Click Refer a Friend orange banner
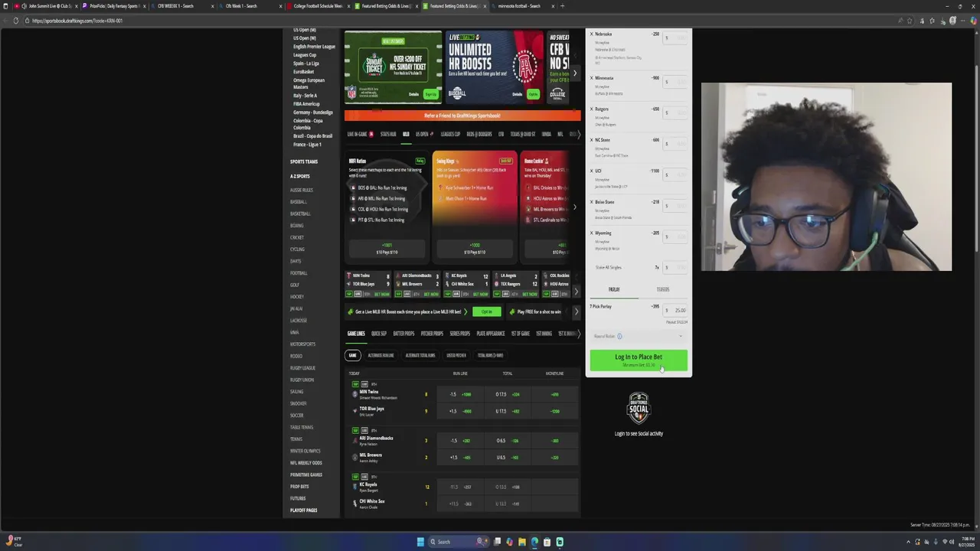The height and width of the screenshot is (551, 980). click(x=462, y=116)
